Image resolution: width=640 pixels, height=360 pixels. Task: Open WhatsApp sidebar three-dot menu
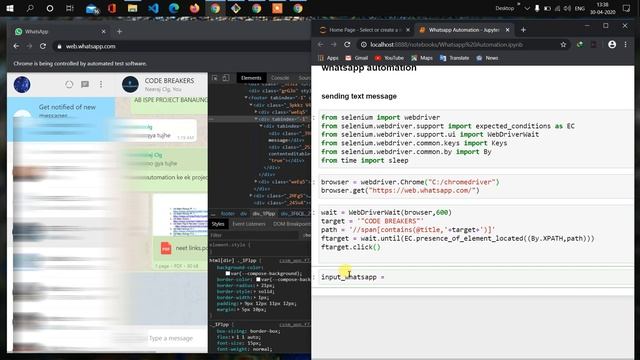(x=101, y=84)
